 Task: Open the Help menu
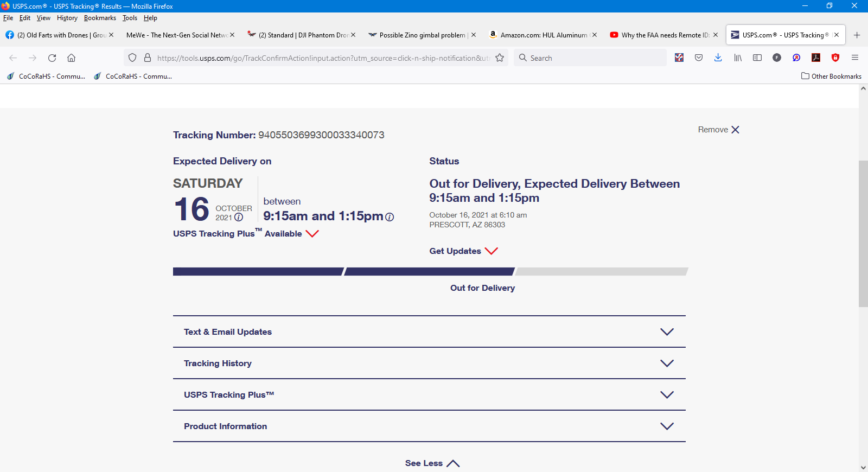(x=150, y=18)
